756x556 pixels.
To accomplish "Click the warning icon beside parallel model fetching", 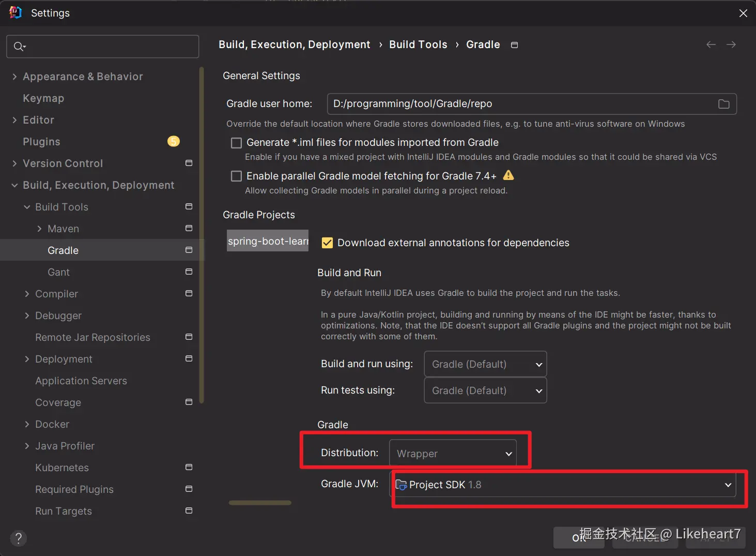I will pos(508,175).
